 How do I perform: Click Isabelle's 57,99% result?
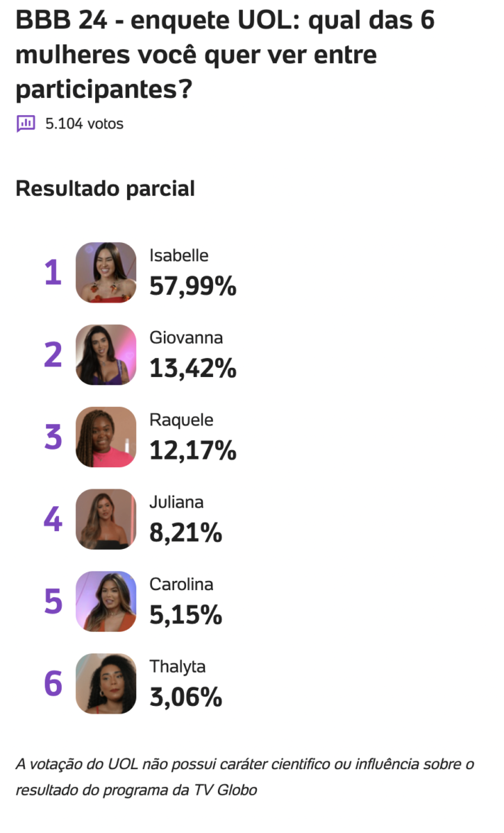[x=193, y=286]
